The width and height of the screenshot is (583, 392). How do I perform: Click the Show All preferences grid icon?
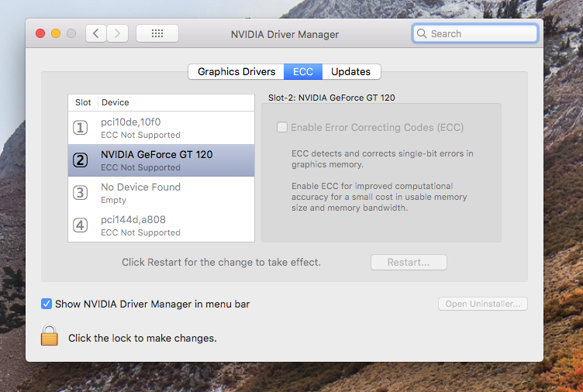[157, 34]
